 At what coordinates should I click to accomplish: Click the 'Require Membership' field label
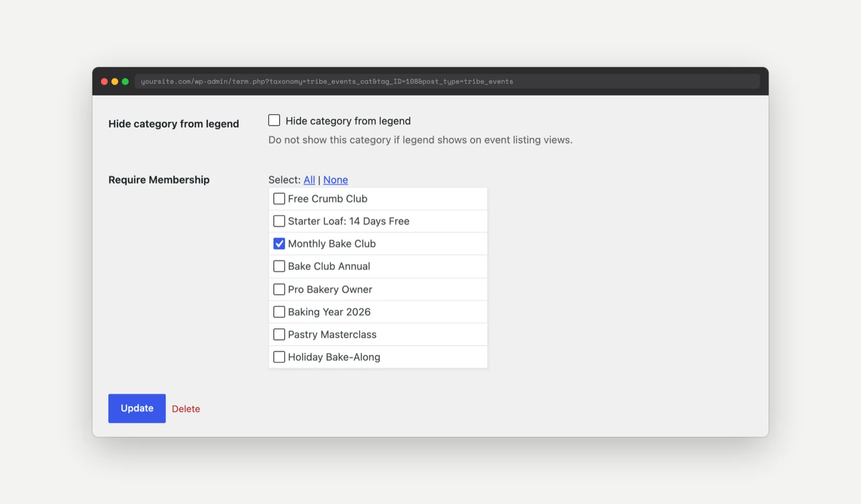pyautogui.click(x=159, y=180)
